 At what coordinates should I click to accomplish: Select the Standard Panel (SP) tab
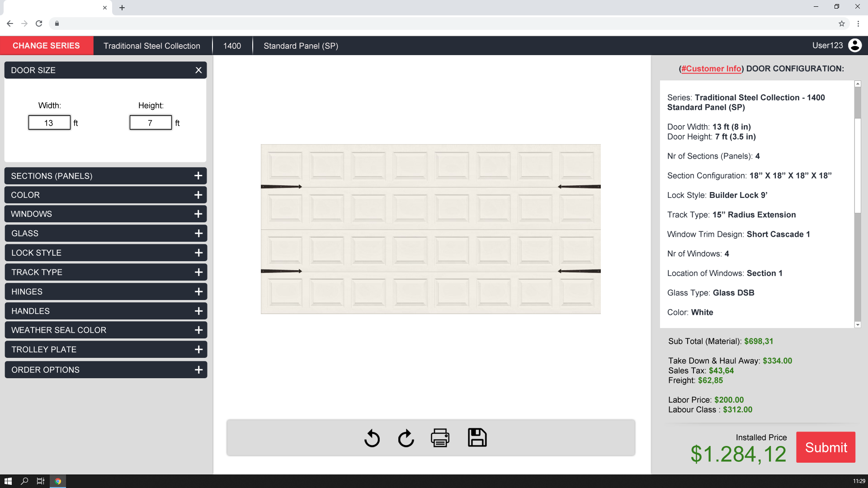301,46
